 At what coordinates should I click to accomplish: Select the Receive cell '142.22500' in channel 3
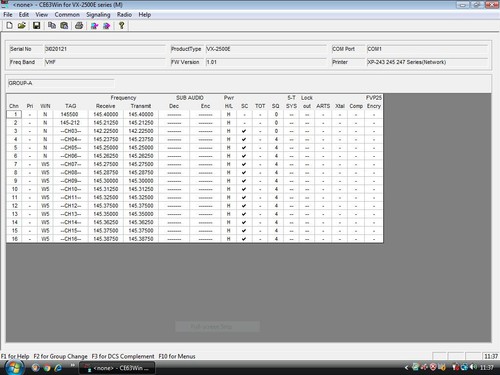106,131
